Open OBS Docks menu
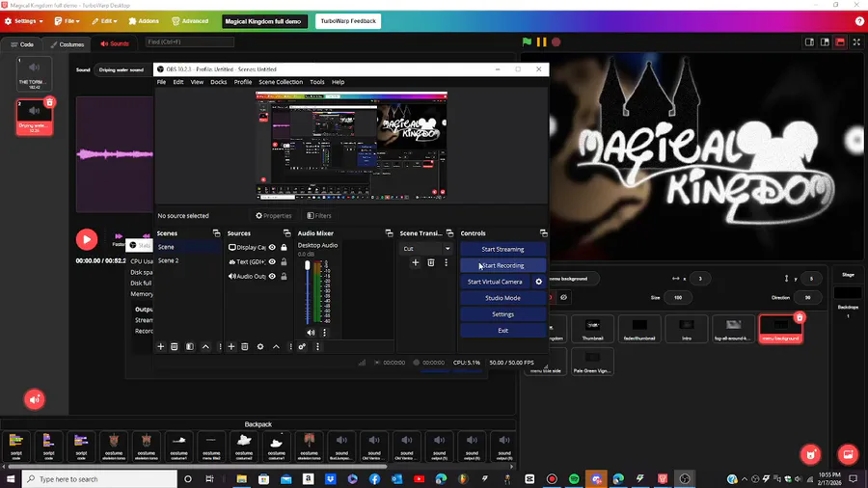Screen dimensions: 868x488 (219, 82)
